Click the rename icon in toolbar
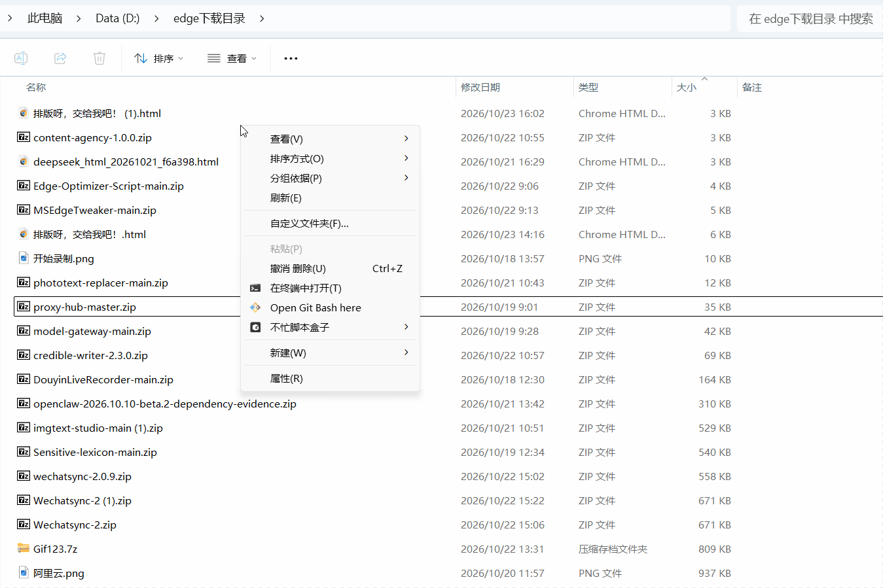 21,58
